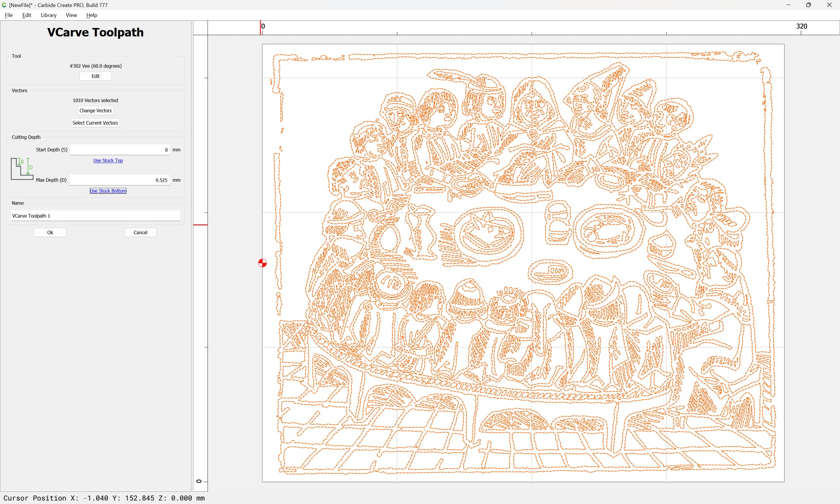Open the Edit menu
The width and height of the screenshot is (840, 504).
(27, 15)
